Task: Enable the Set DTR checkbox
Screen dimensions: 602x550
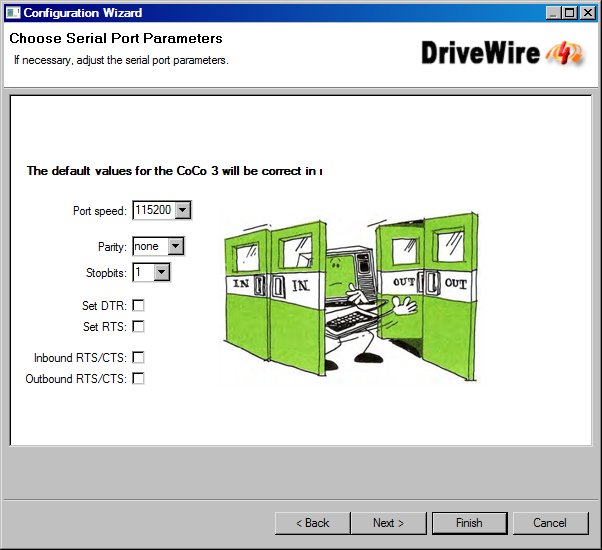Action: (x=138, y=305)
